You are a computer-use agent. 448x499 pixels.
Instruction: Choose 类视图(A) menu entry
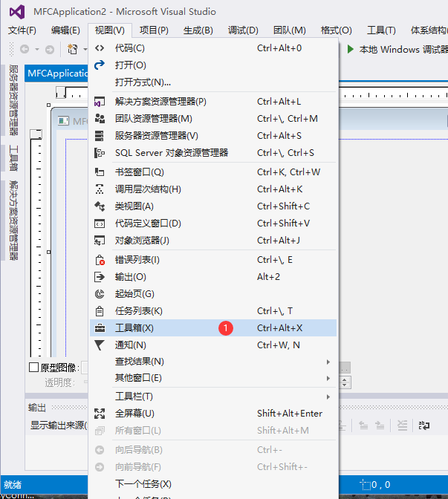coord(213,206)
